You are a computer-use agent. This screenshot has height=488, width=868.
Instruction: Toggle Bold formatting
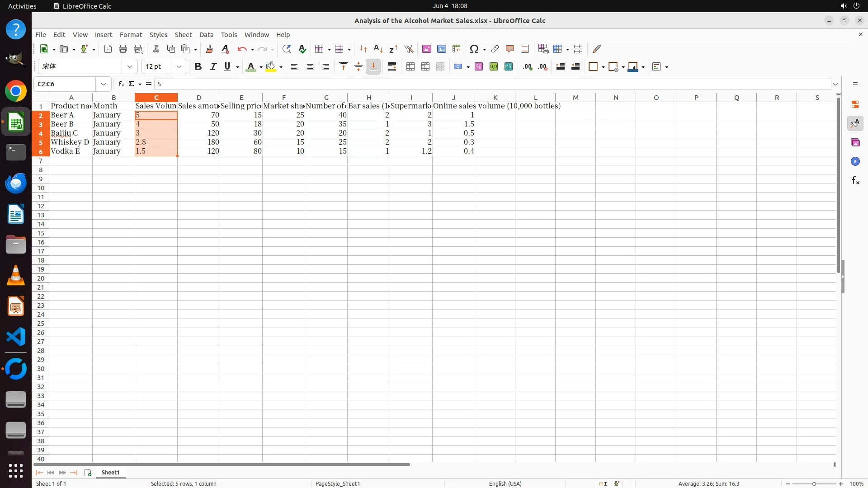pyautogui.click(x=198, y=66)
